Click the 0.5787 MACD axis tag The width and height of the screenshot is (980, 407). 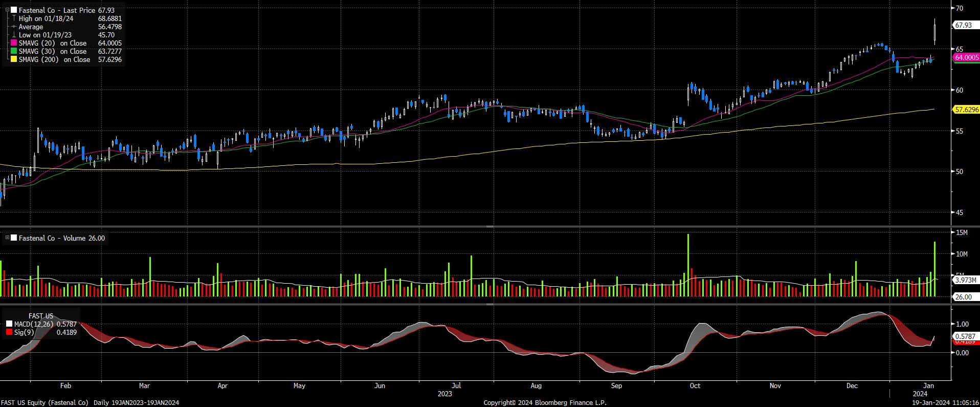click(x=965, y=336)
